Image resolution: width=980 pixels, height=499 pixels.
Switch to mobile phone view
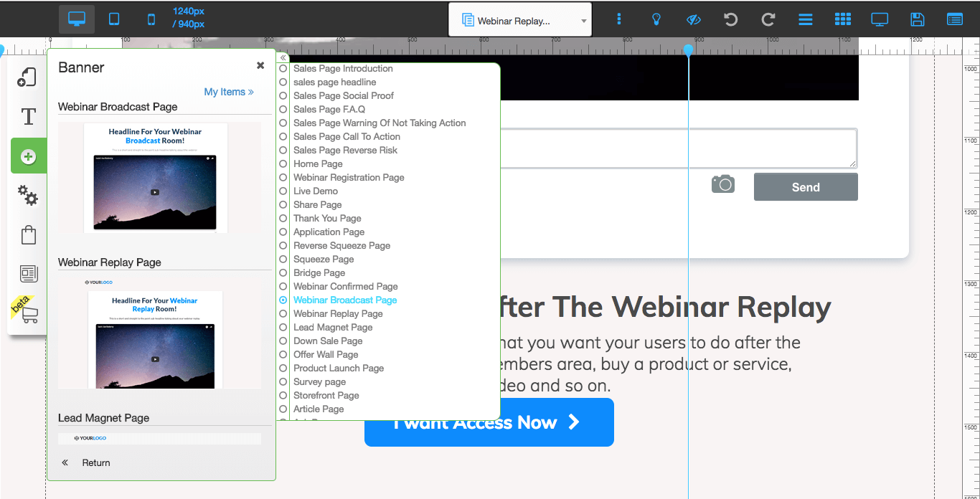click(151, 19)
